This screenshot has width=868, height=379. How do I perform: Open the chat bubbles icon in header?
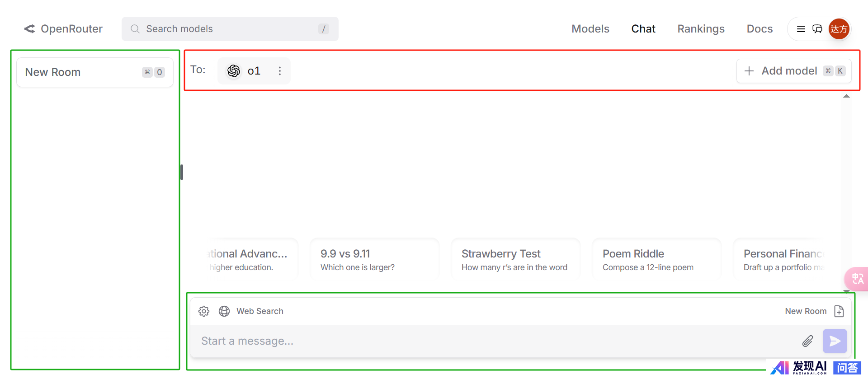click(x=817, y=29)
